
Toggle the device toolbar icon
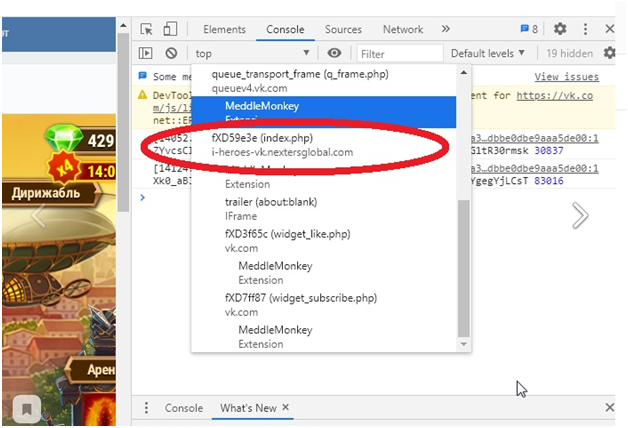(x=170, y=29)
